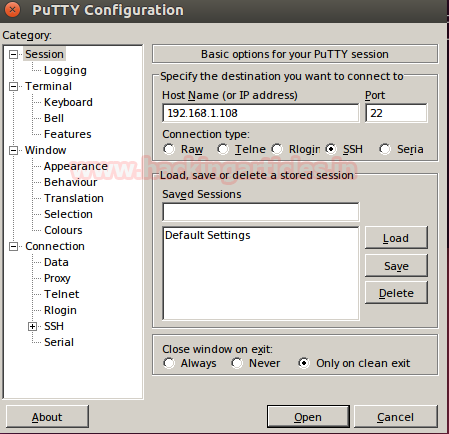The image size is (449, 434).
Task: Open the Keyboard settings category
Action: pyautogui.click(x=68, y=102)
